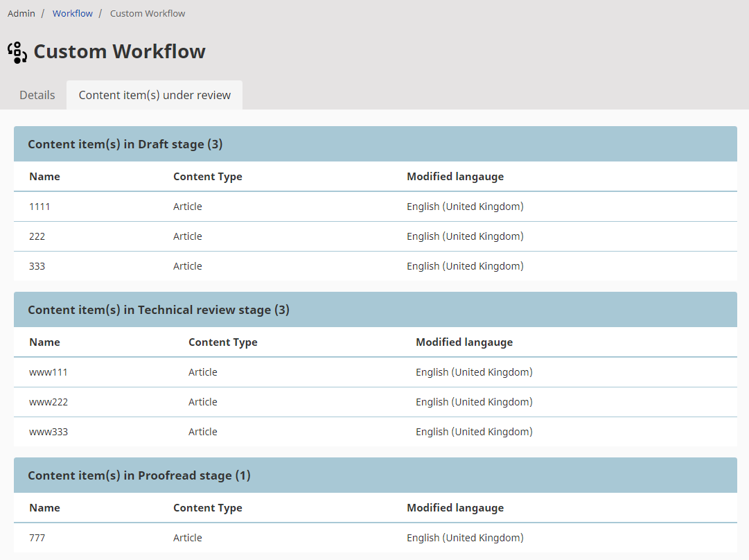
Task: Open content item 777 in Proofread stage
Action: 38,538
